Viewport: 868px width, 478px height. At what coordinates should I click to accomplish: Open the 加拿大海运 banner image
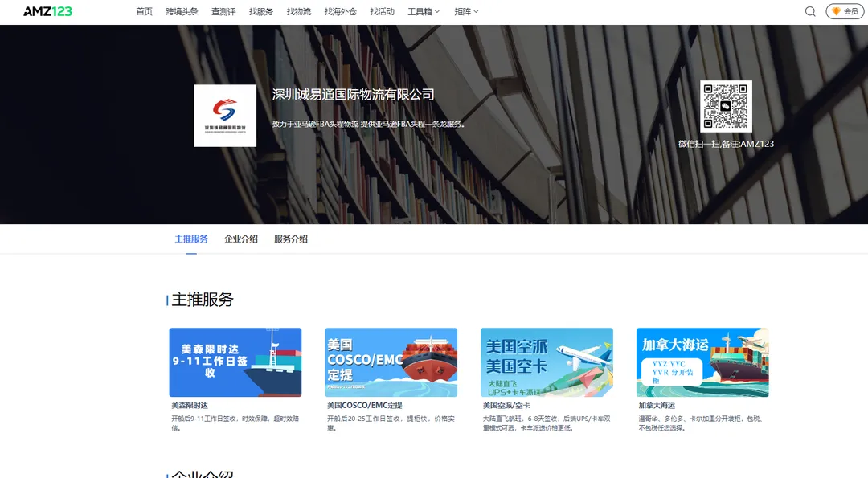[702, 362]
